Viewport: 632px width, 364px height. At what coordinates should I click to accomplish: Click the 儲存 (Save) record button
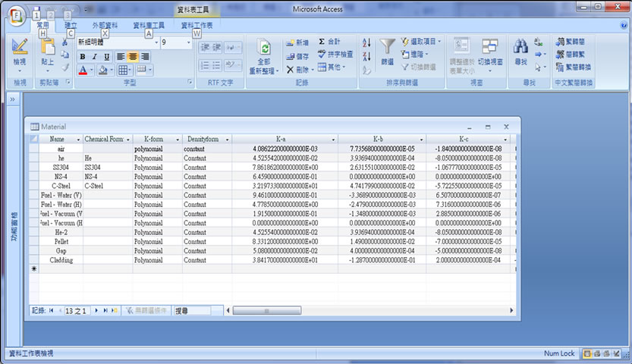[298, 55]
